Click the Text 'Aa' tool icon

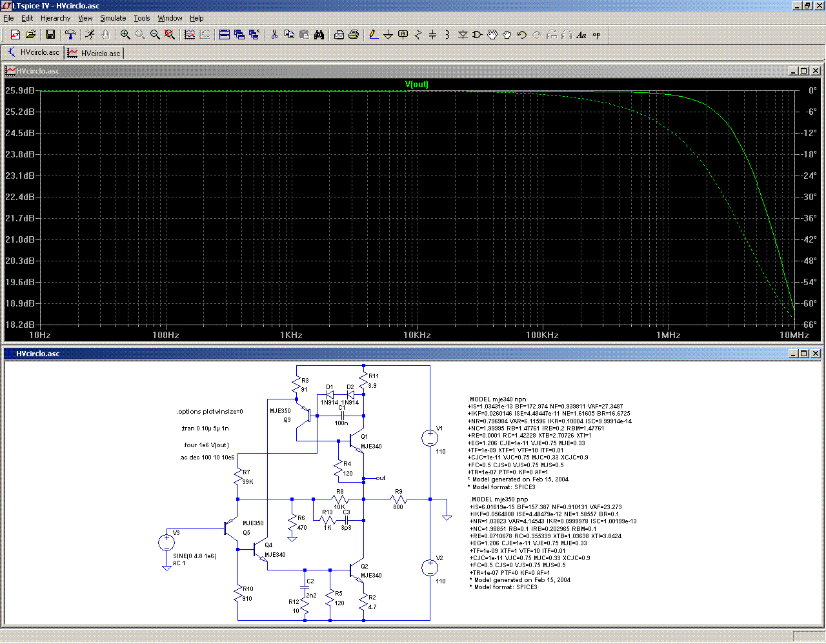[581, 35]
